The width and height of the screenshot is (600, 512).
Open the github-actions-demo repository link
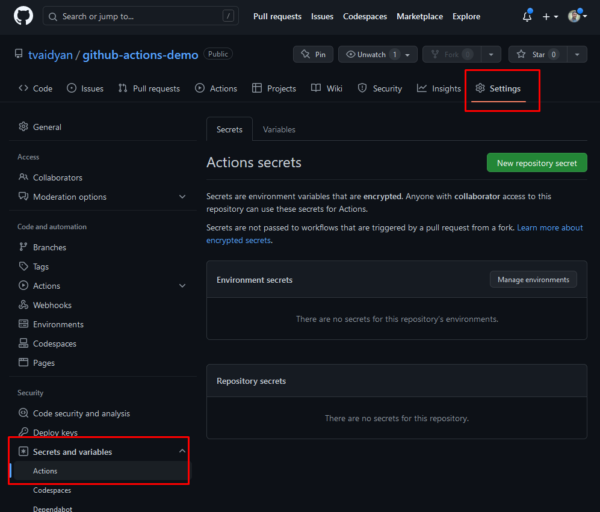[140, 55]
